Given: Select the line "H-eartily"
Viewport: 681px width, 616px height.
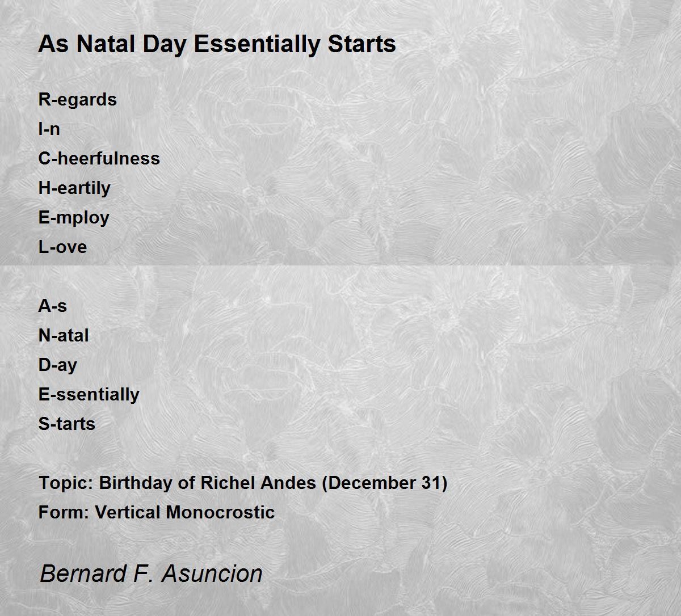Looking at the screenshot, I should tap(74, 188).
